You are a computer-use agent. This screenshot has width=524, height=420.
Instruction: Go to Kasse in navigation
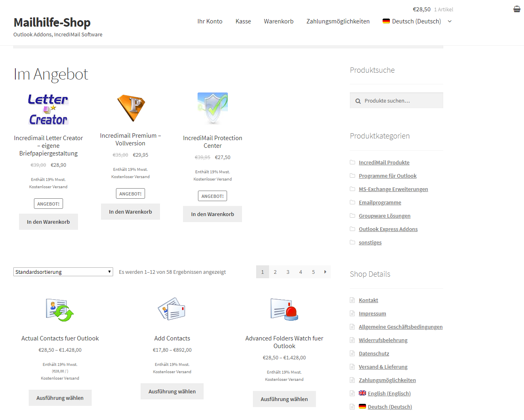point(243,21)
